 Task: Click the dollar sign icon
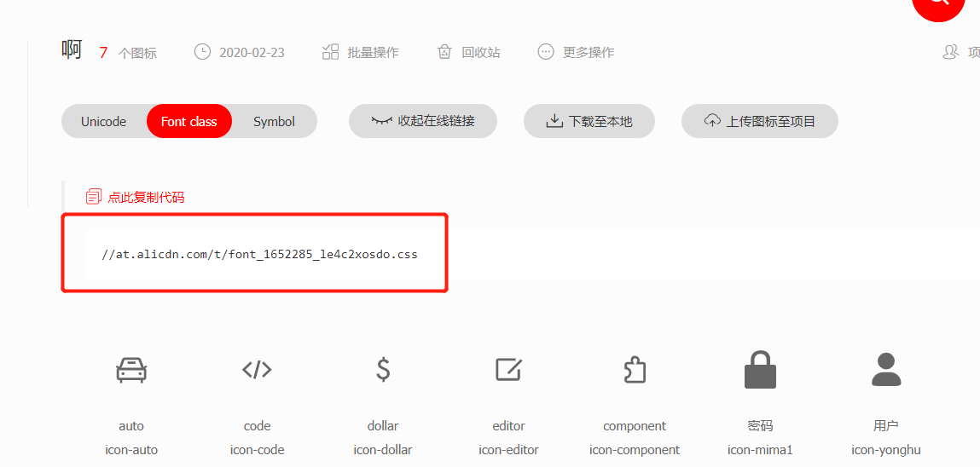(383, 370)
